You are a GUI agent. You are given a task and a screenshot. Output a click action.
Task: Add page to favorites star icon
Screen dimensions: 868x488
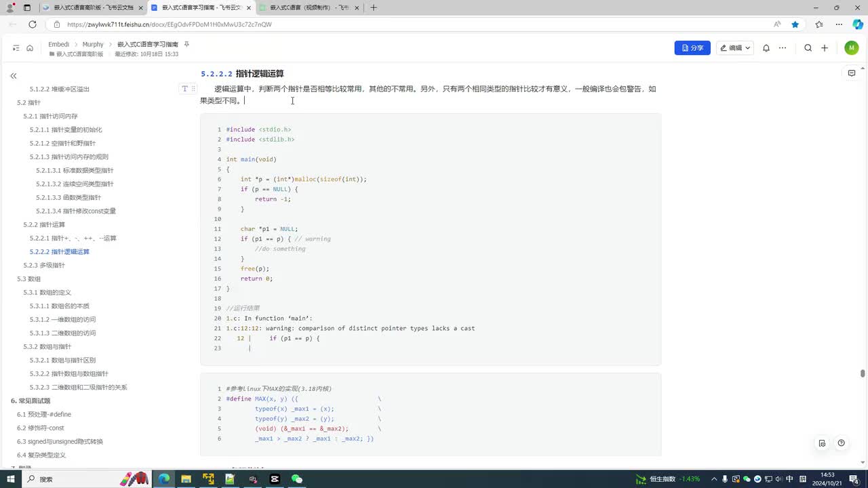coord(795,24)
